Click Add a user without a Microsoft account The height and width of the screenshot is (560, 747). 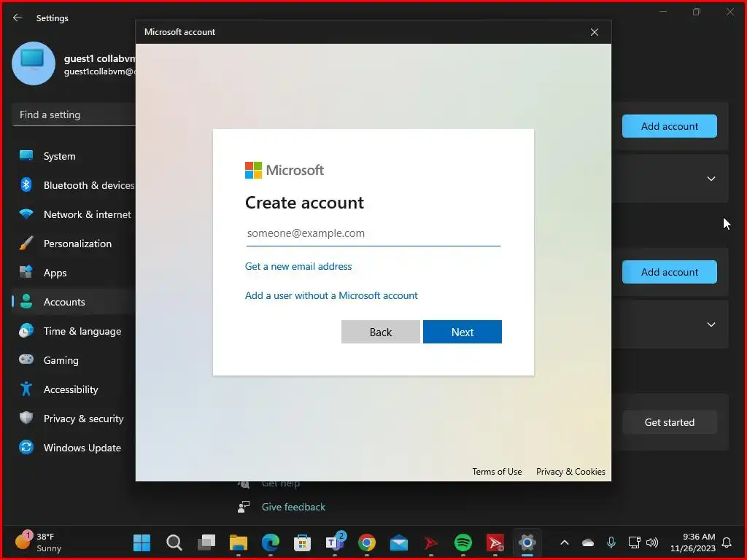coord(331,295)
